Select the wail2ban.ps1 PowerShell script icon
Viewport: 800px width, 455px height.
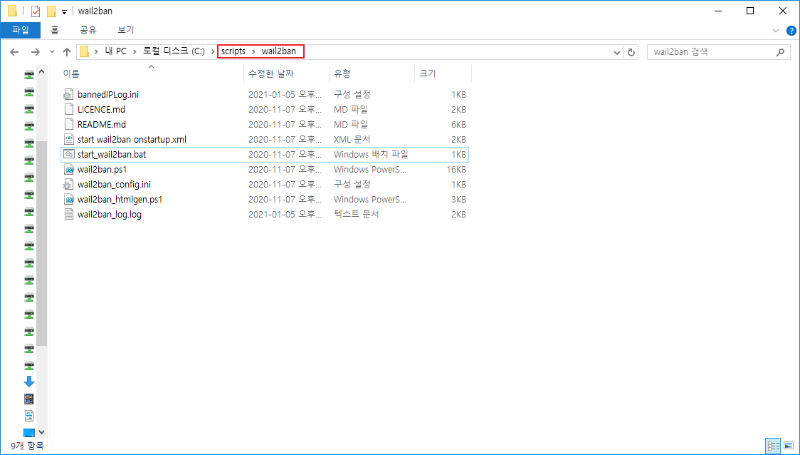click(69, 170)
